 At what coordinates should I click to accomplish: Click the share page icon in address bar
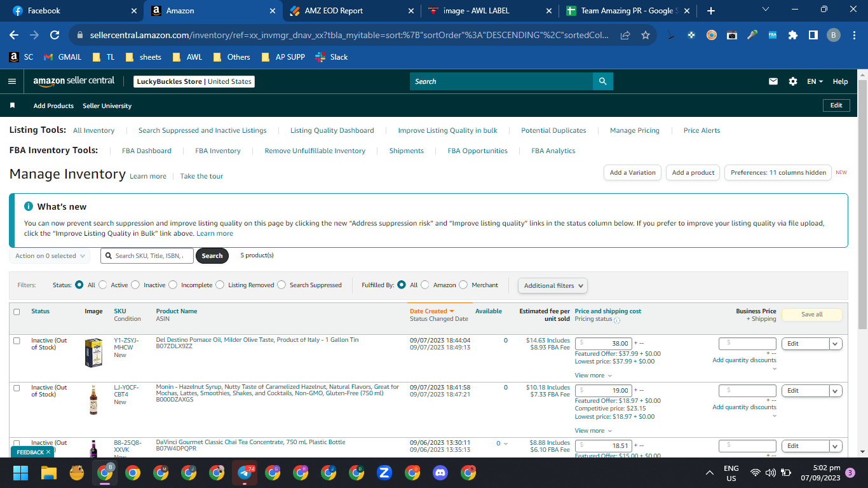click(626, 35)
